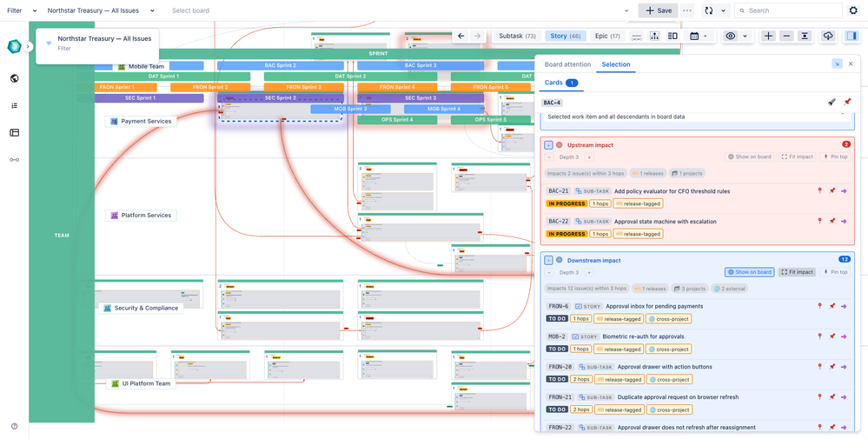The image size is (868, 439).
Task: Click the app logo in sidebar
Action: coord(14,47)
